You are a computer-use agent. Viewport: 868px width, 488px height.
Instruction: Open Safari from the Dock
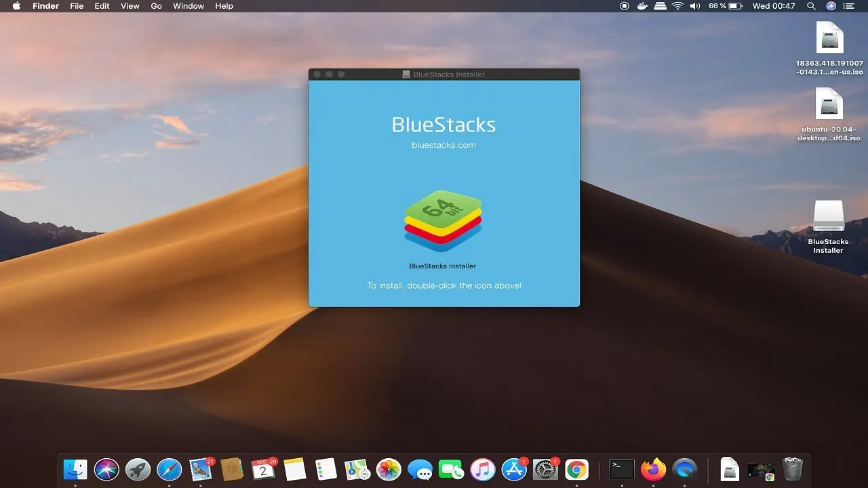[x=169, y=468]
